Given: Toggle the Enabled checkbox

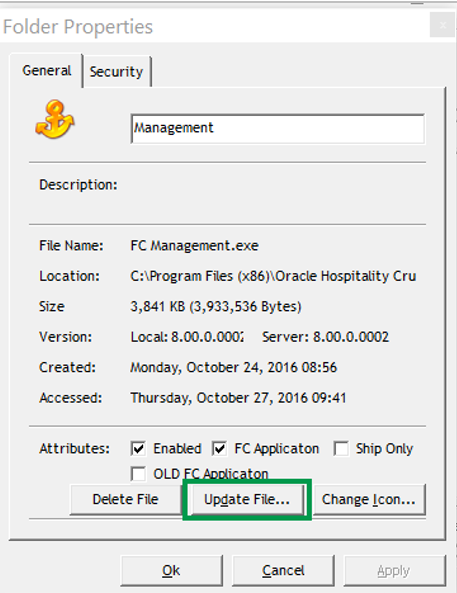Looking at the screenshot, I should click(x=138, y=449).
